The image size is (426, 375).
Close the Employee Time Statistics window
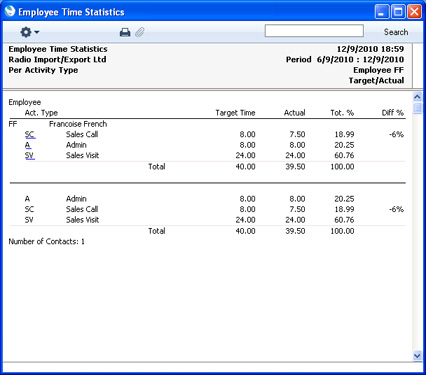click(414, 12)
